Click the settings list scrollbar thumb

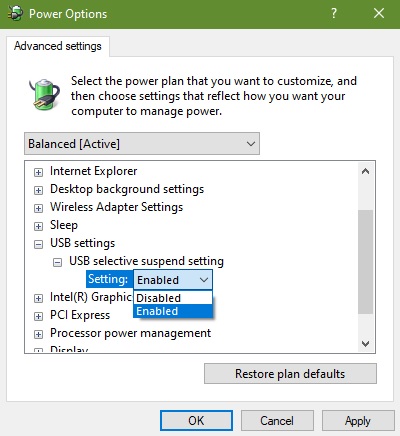click(x=366, y=262)
